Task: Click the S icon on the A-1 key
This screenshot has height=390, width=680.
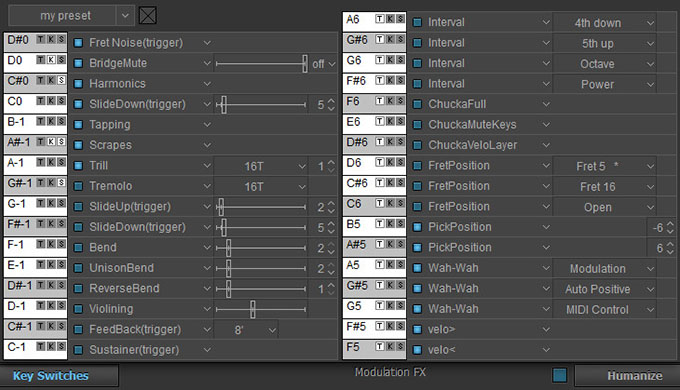Action: [x=61, y=162]
